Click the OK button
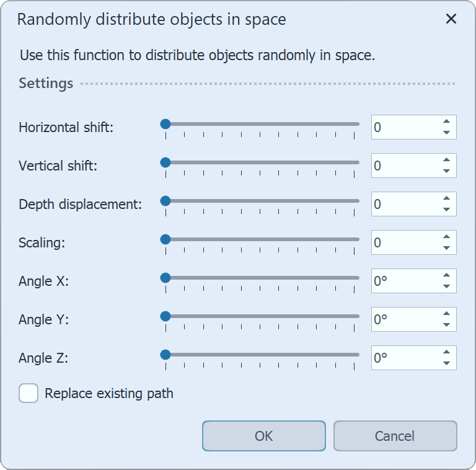476x470 pixels. click(263, 436)
